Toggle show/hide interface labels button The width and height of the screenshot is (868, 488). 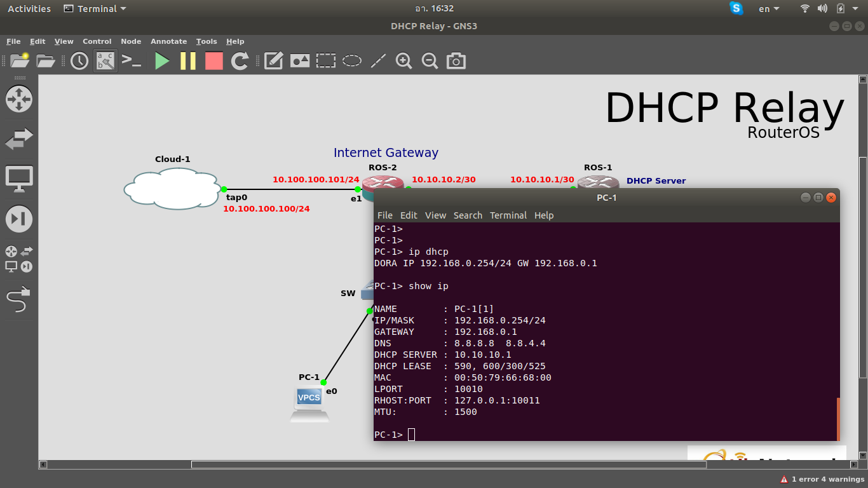coord(105,61)
